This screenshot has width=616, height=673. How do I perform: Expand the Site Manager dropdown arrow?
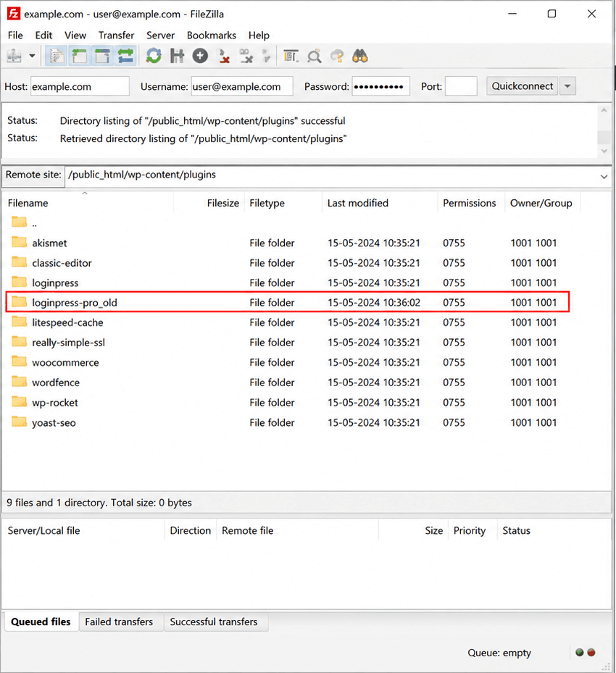point(32,56)
